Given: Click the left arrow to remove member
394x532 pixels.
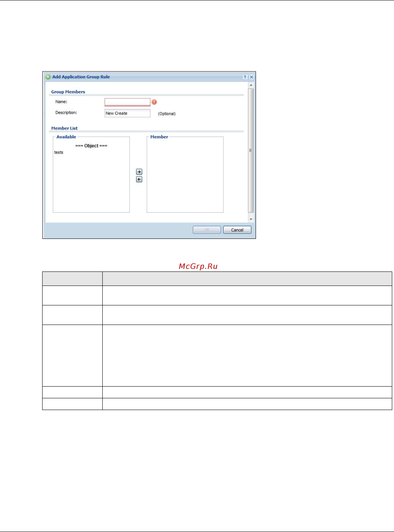Looking at the screenshot, I should pyautogui.click(x=139, y=179).
